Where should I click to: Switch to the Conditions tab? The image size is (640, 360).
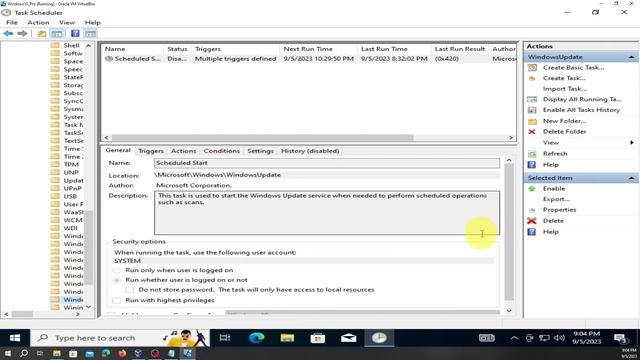pos(222,151)
